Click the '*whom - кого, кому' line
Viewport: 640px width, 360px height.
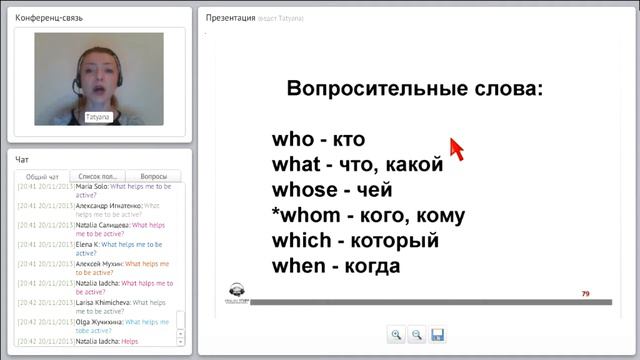click(368, 216)
